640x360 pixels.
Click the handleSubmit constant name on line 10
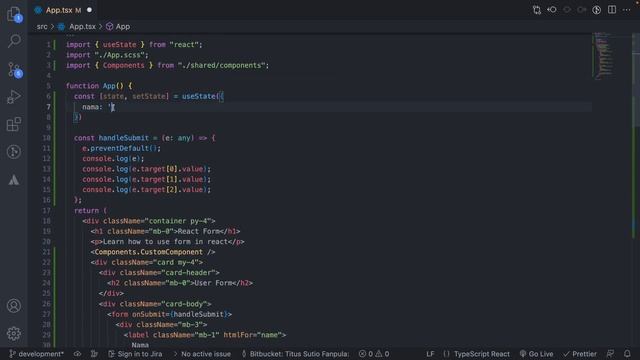(124, 138)
